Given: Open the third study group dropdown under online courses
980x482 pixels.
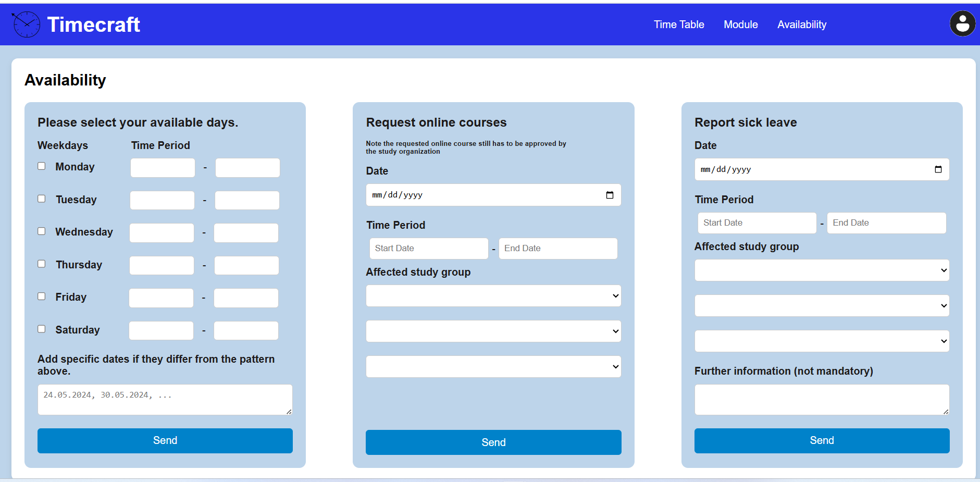Looking at the screenshot, I should [x=493, y=366].
